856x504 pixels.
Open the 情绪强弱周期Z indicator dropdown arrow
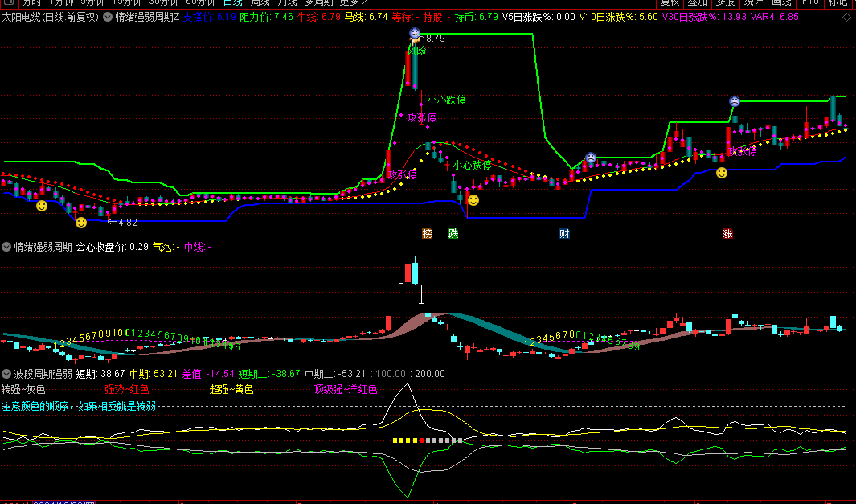108,17
